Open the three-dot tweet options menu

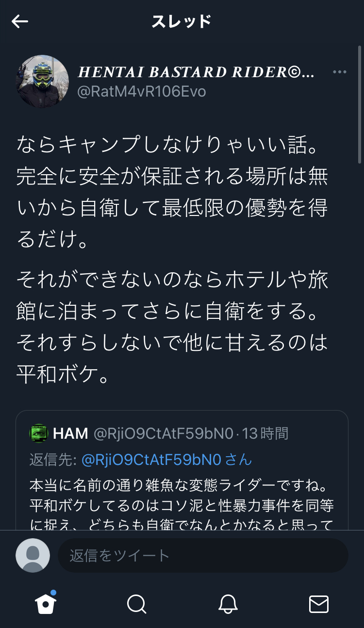pos(339,72)
